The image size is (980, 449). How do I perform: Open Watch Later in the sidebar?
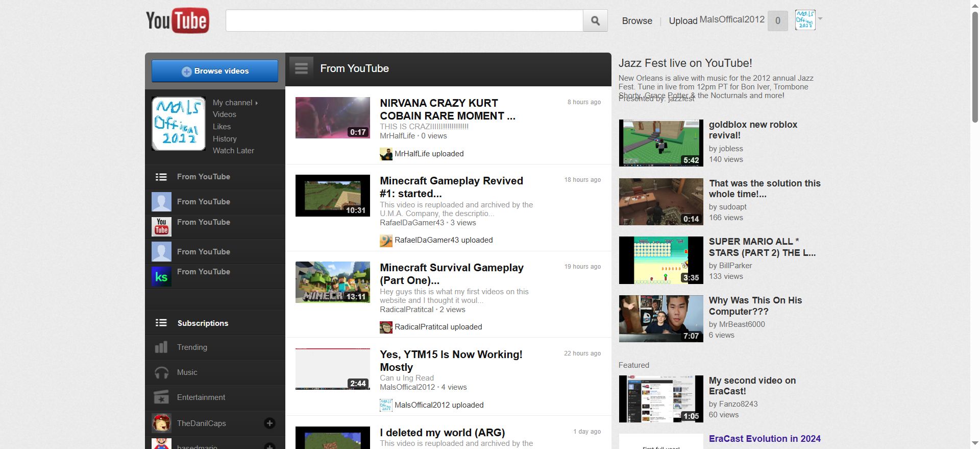click(233, 151)
